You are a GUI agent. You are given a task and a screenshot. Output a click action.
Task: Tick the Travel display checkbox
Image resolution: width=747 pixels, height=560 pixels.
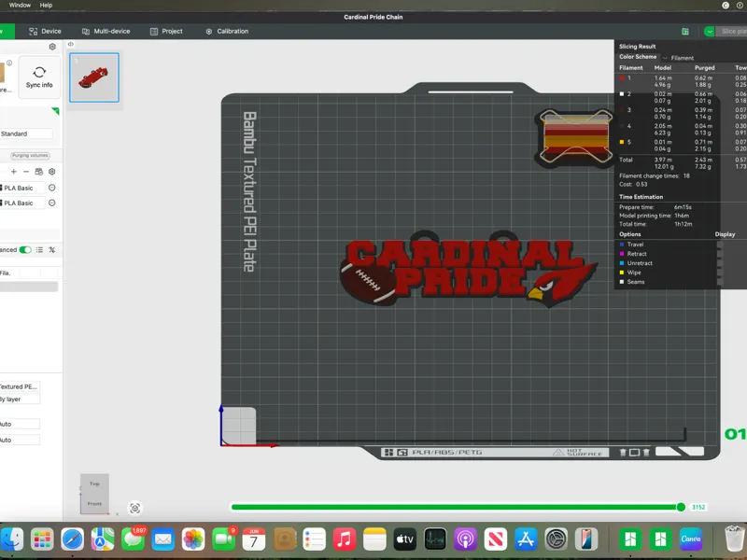(720, 245)
